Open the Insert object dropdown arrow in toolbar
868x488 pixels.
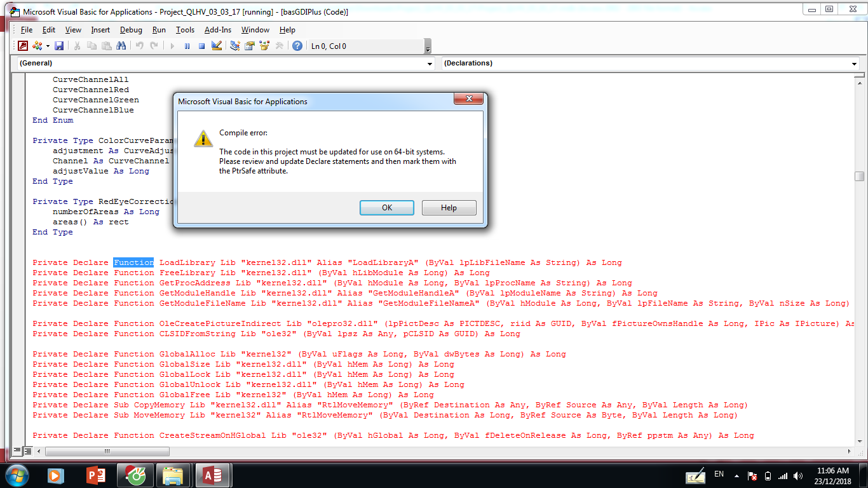tap(48, 46)
